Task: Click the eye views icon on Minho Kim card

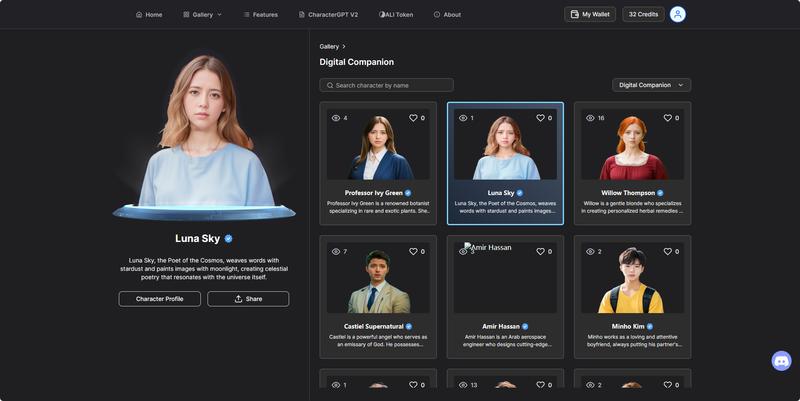Action: [590, 251]
